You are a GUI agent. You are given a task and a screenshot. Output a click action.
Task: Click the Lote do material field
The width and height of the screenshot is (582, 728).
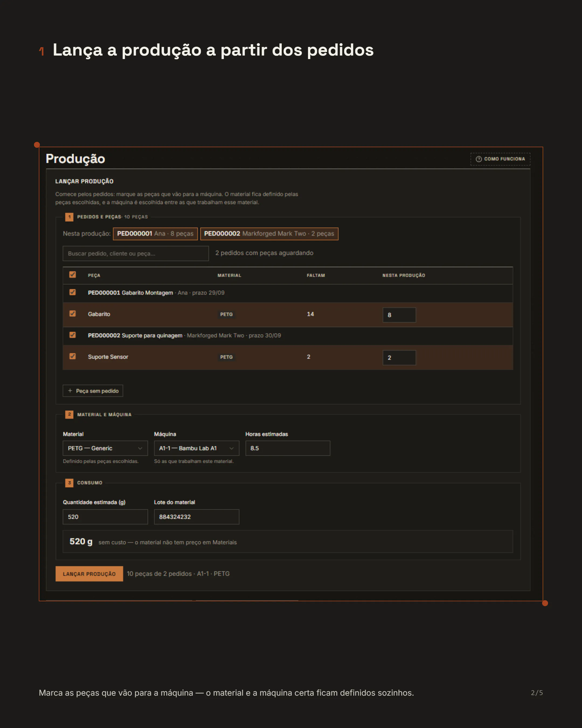click(197, 517)
